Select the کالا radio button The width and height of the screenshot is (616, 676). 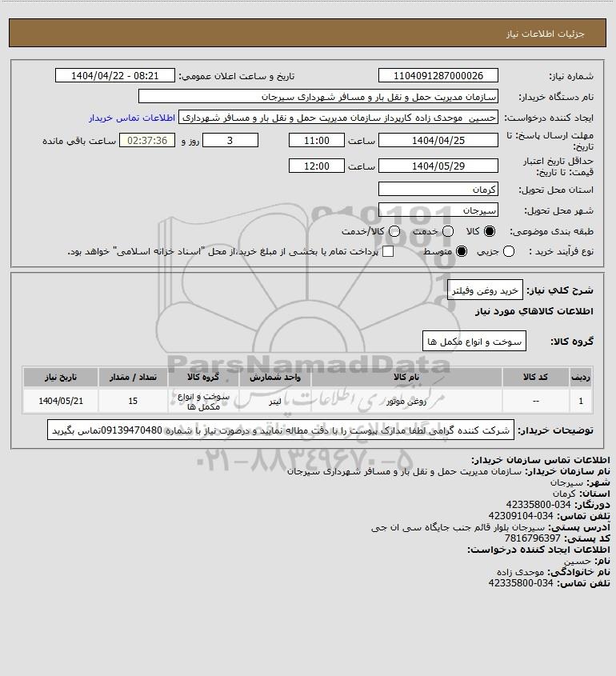(490, 231)
